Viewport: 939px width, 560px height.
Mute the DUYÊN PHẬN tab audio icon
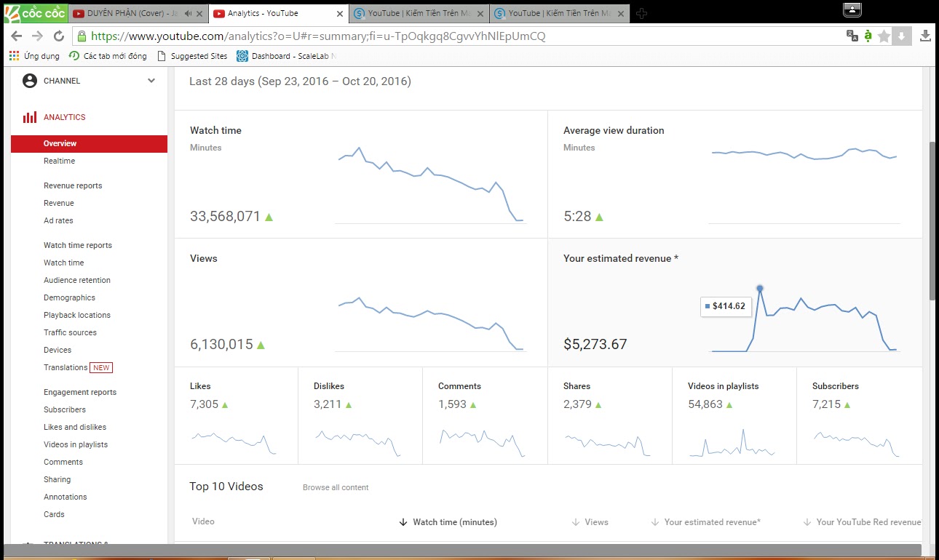(189, 13)
